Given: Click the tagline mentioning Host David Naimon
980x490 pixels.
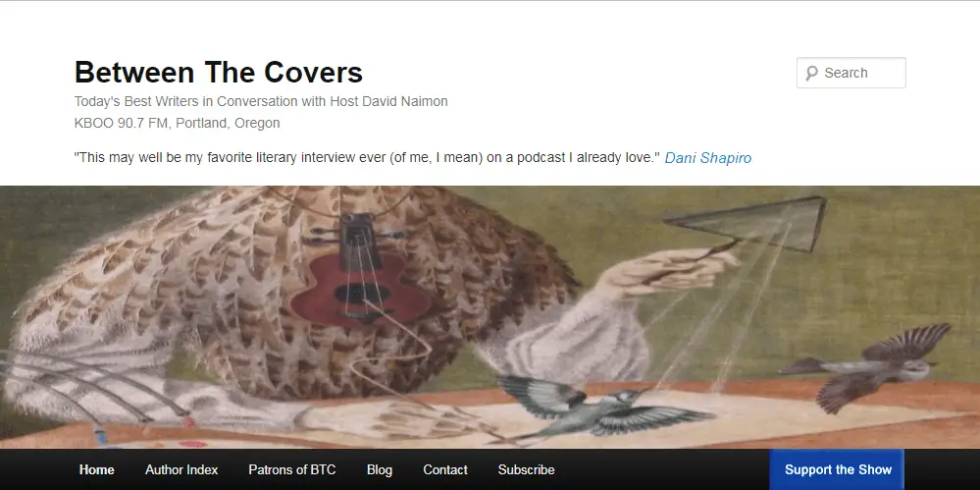Looking at the screenshot, I should click(x=261, y=101).
